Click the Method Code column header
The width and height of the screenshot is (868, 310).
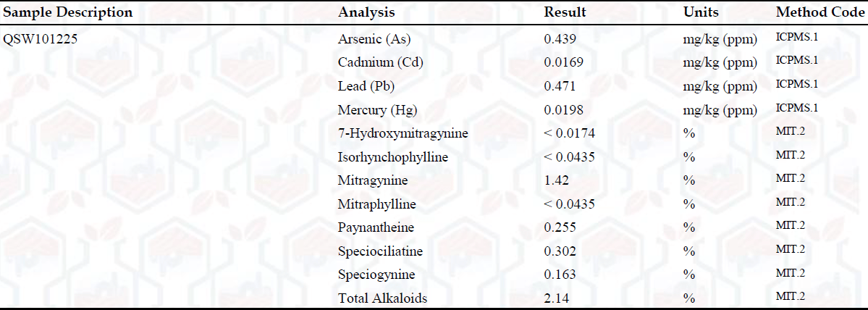pos(820,12)
